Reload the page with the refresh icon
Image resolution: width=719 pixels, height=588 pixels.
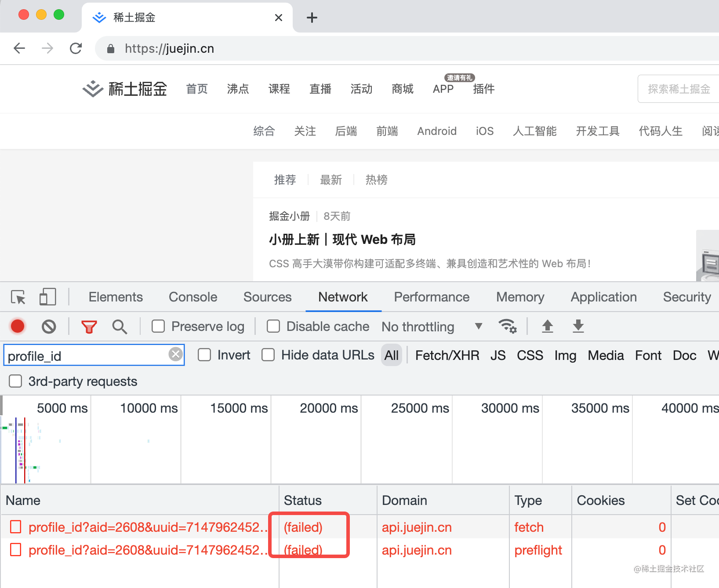[x=76, y=48]
